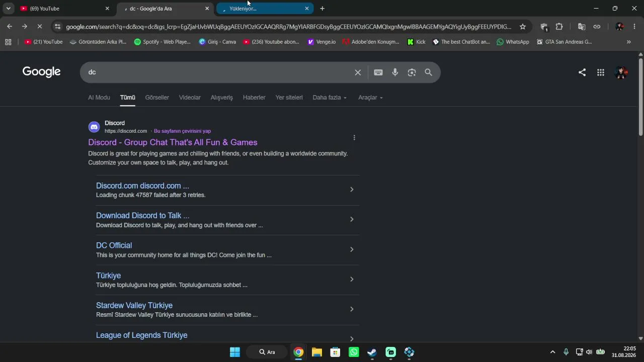Open the Chrome profile avatar in the toolbar
This screenshot has width=644, height=362.
[x=620, y=27]
